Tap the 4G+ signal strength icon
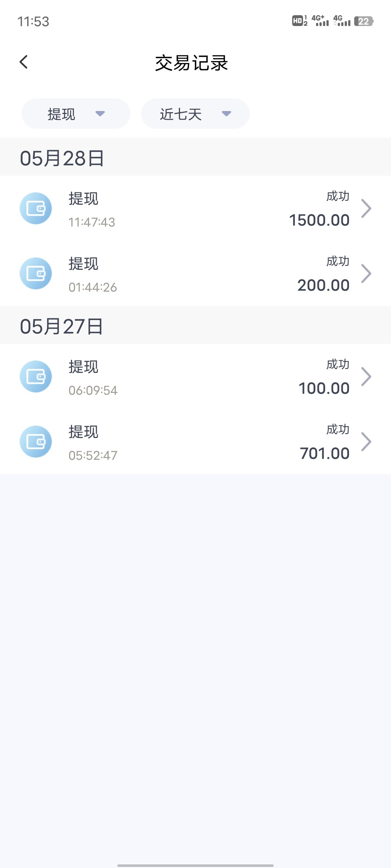 pyautogui.click(x=320, y=21)
